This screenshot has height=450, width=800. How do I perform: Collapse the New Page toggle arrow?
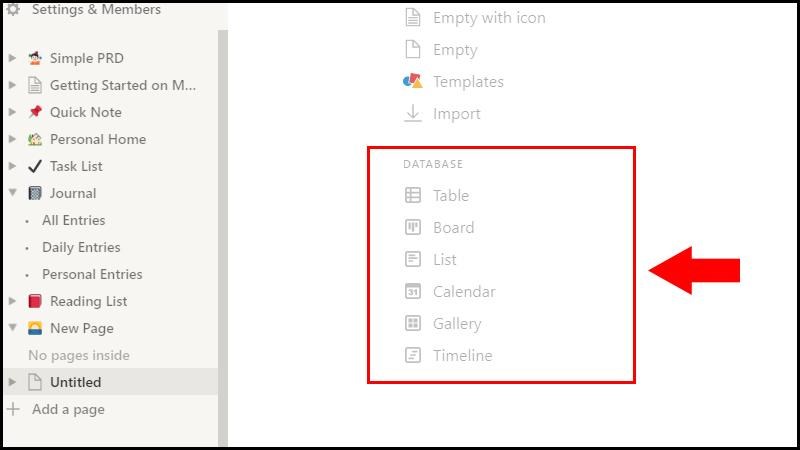(12, 328)
